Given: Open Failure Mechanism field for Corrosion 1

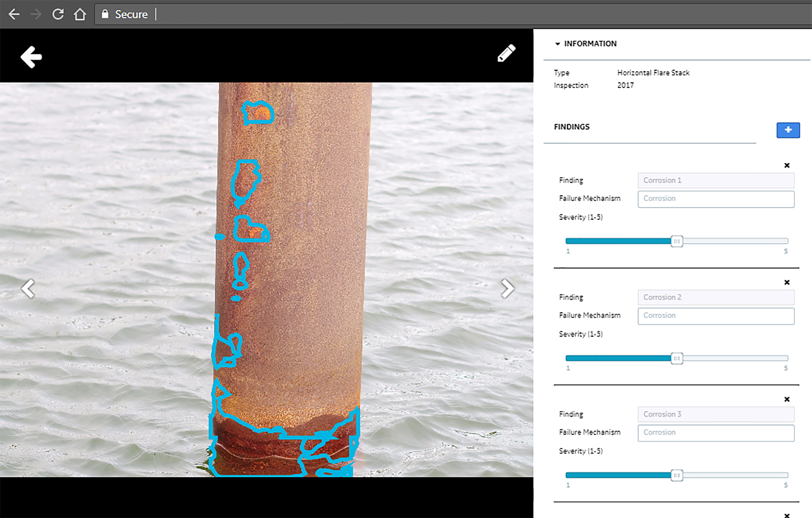Looking at the screenshot, I should click(x=716, y=199).
